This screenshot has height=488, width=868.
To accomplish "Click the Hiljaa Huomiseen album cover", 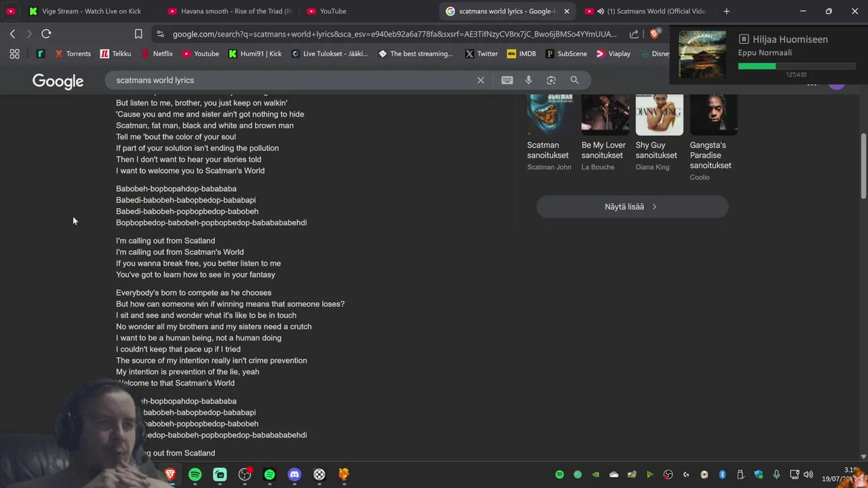I will pyautogui.click(x=703, y=55).
